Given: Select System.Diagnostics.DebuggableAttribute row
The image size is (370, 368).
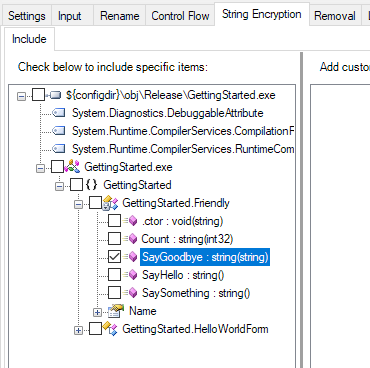Looking at the screenshot, I should [x=168, y=113].
